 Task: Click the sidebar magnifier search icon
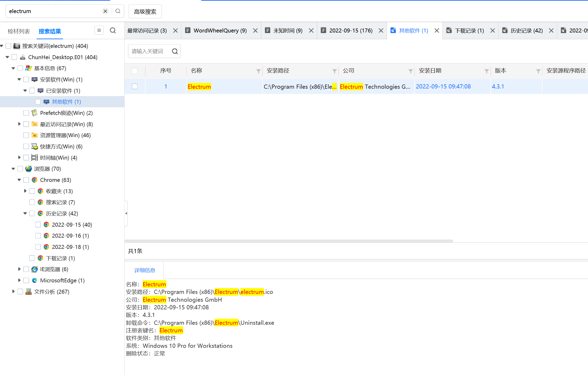(113, 30)
